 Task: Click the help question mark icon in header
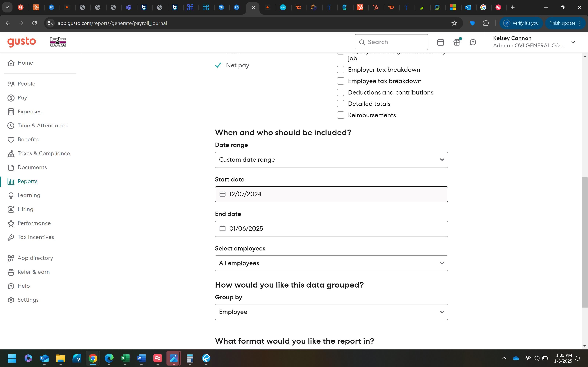click(473, 42)
